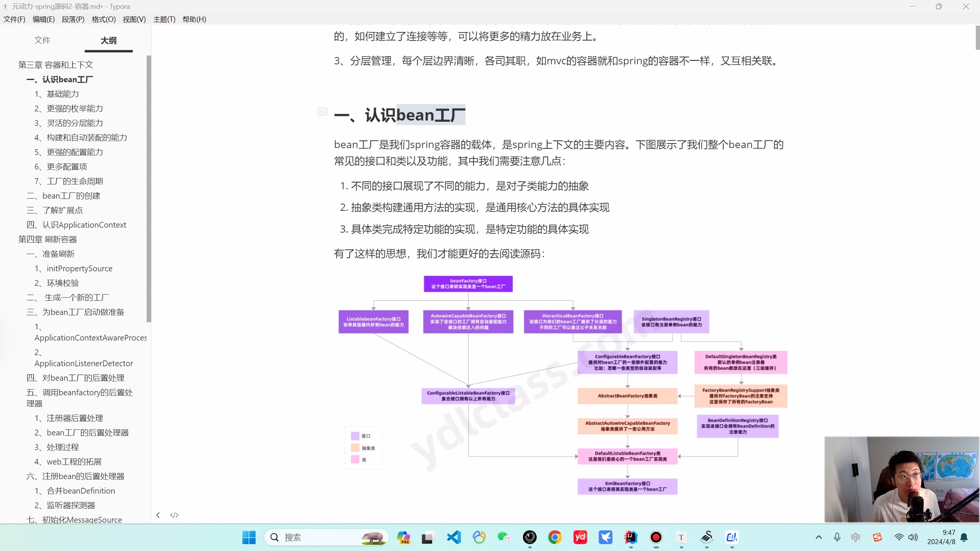Toggle Wi-Fi from the system tray
Screen dimensions: 980x551
click(899, 537)
